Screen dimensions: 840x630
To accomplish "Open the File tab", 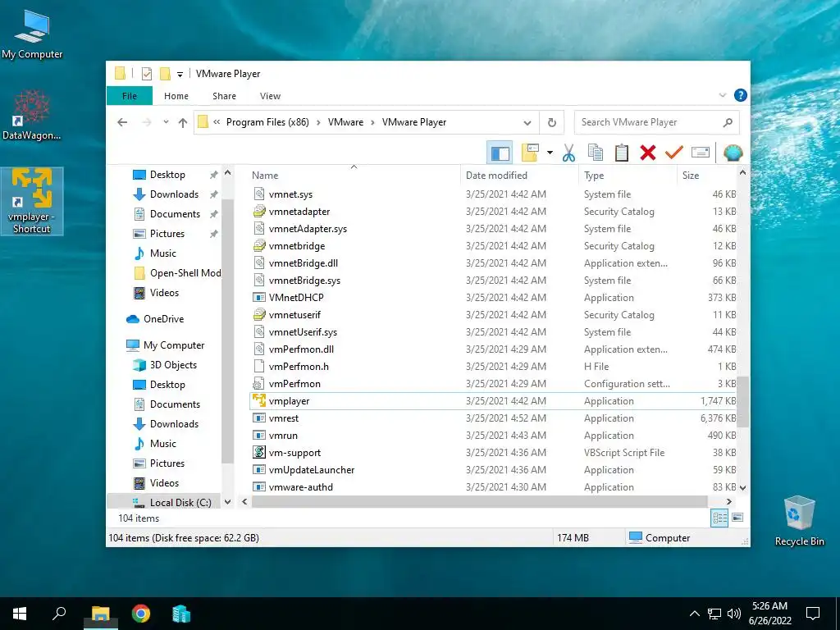I will (x=130, y=96).
